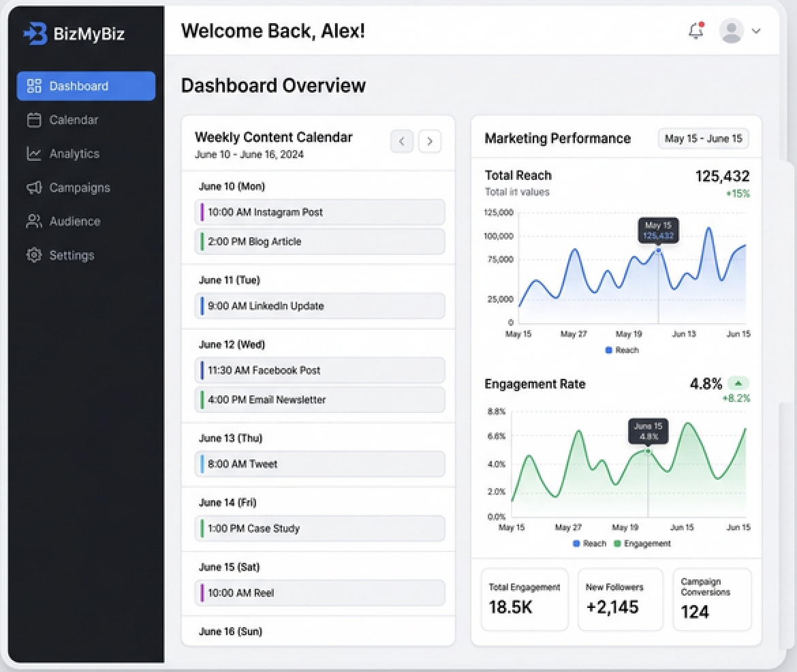Image resolution: width=797 pixels, height=672 pixels.
Task: Open the Audience people icon
Action: [x=34, y=222]
